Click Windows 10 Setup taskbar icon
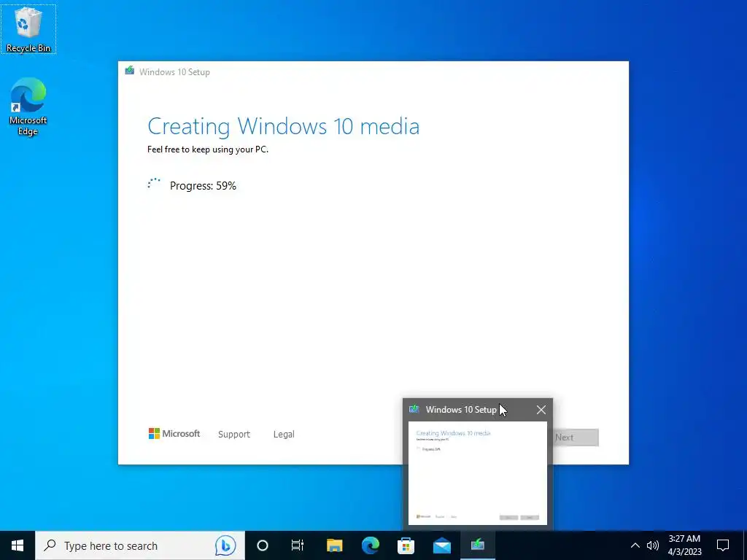 pyautogui.click(x=478, y=545)
